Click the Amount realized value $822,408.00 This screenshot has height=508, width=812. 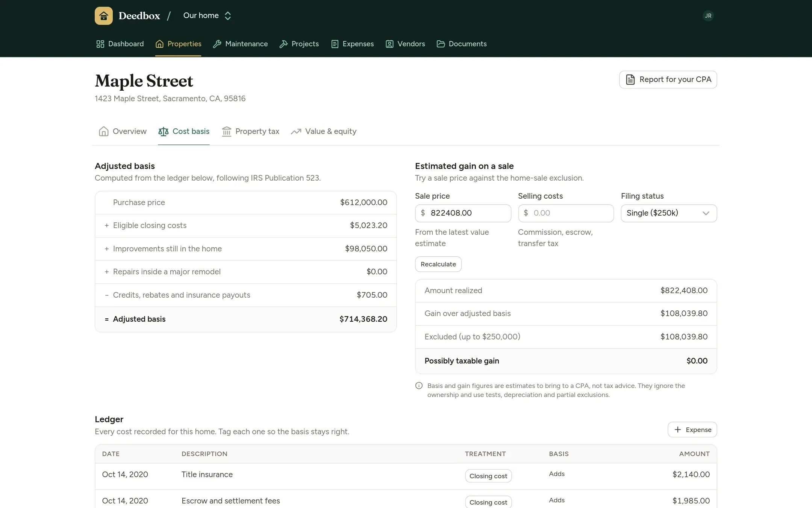684,291
